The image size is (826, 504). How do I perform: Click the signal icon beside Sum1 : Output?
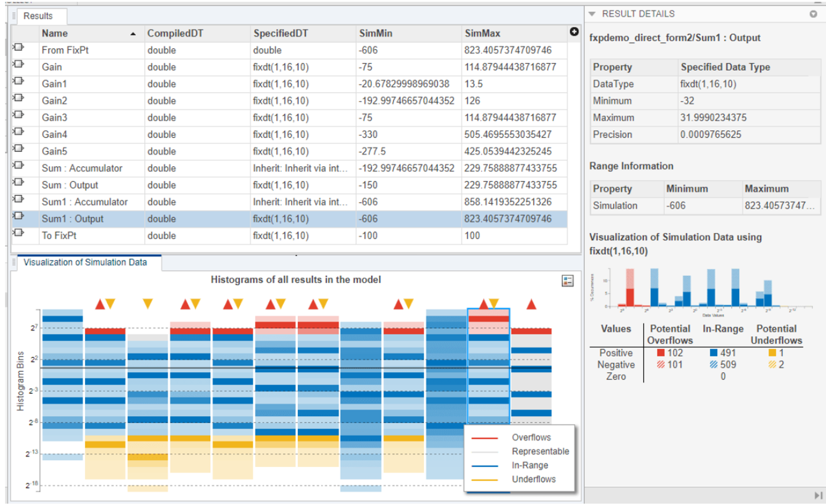click(18, 216)
